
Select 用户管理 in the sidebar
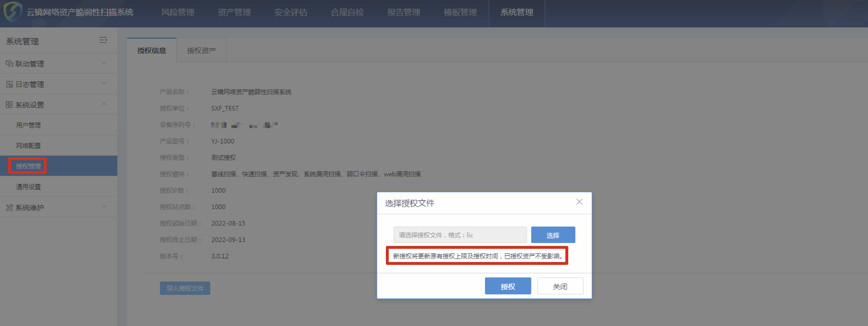pyautogui.click(x=59, y=125)
